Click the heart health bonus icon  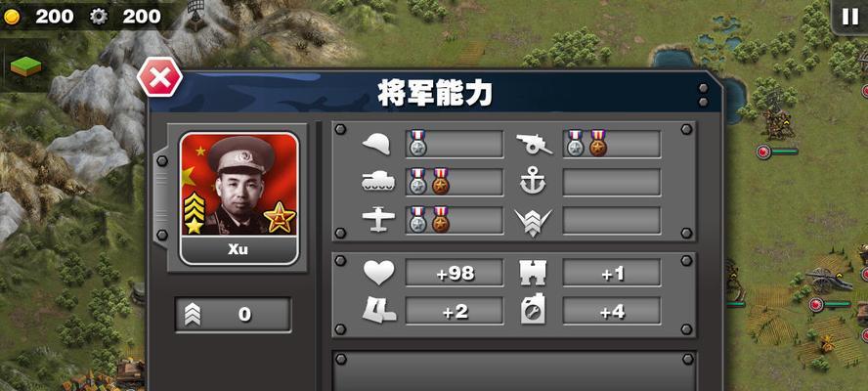pyautogui.click(x=378, y=273)
